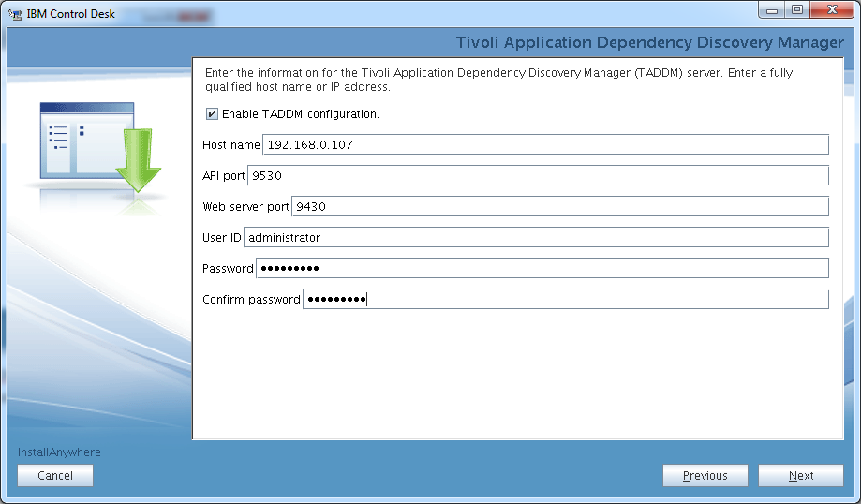Screen dimensions: 861x504
Task: Uncheck Enable TADDM configuration checkbox
Action: (212, 113)
